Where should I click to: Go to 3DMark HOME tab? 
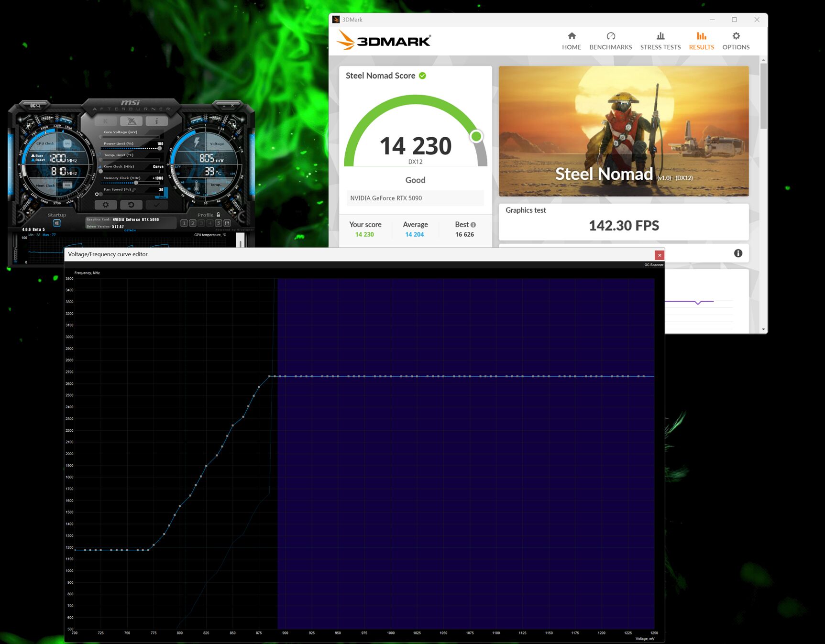coord(572,41)
